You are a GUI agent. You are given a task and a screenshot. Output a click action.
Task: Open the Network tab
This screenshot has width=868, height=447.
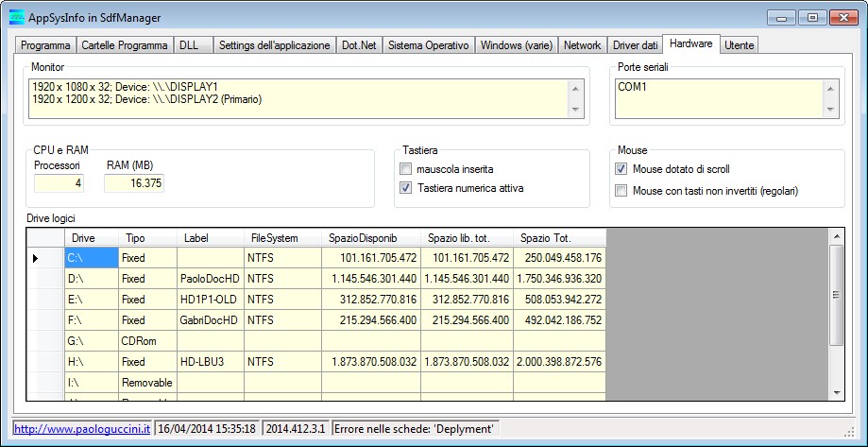(583, 45)
